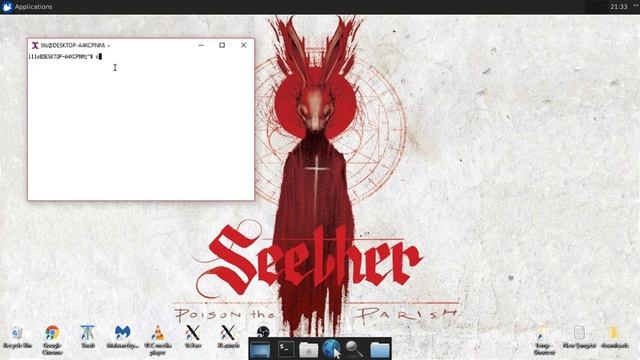
Task: Close the terminal window
Action: (244, 45)
